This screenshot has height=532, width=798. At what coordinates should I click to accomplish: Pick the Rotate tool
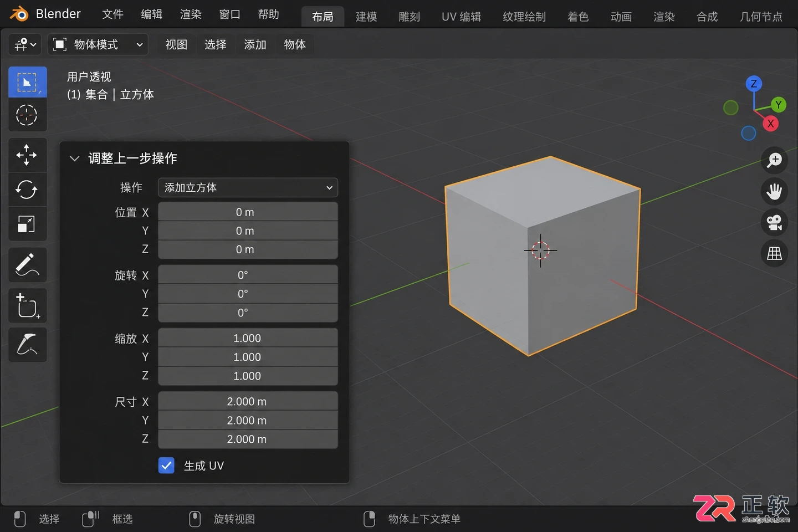point(27,190)
